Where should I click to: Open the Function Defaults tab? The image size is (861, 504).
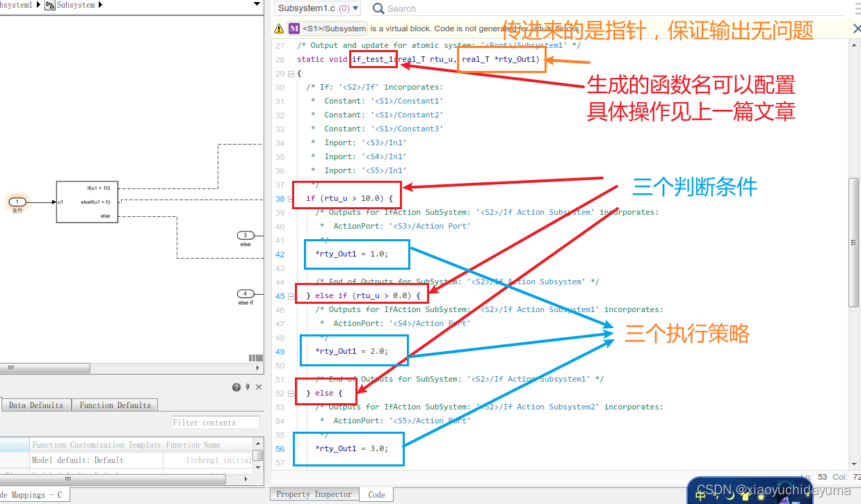(x=114, y=405)
